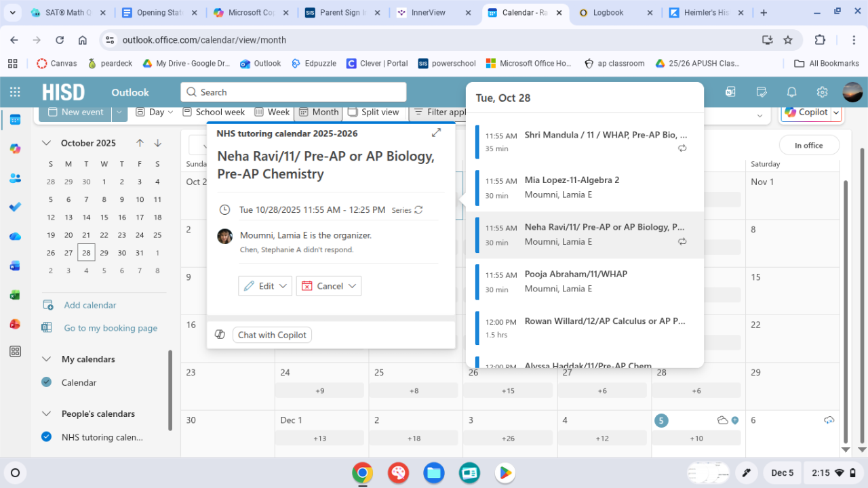Image resolution: width=868 pixels, height=488 pixels.
Task: Click Chat with Copilot button
Action: pos(272,335)
